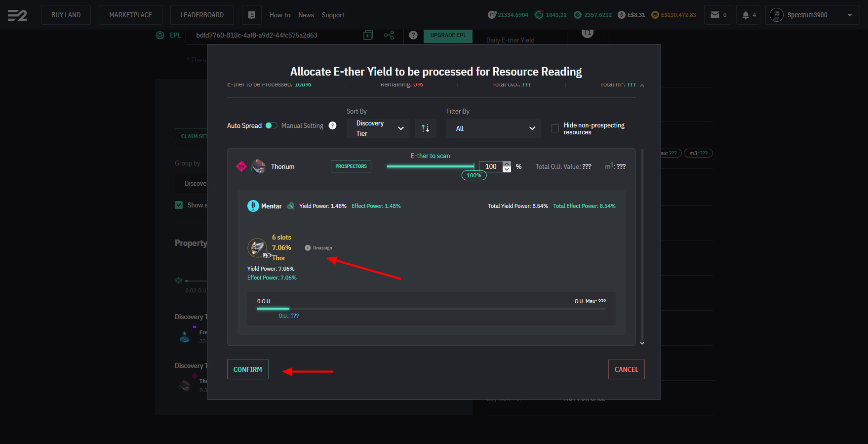Click the help icon beside Manual Setting
The width and height of the screenshot is (868, 444).
[x=333, y=125]
